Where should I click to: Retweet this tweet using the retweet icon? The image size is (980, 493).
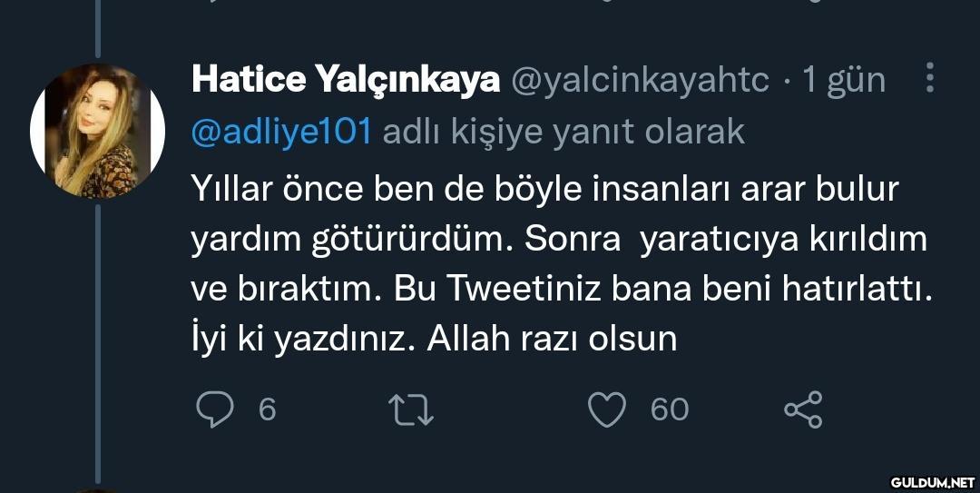(x=411, y=409)
